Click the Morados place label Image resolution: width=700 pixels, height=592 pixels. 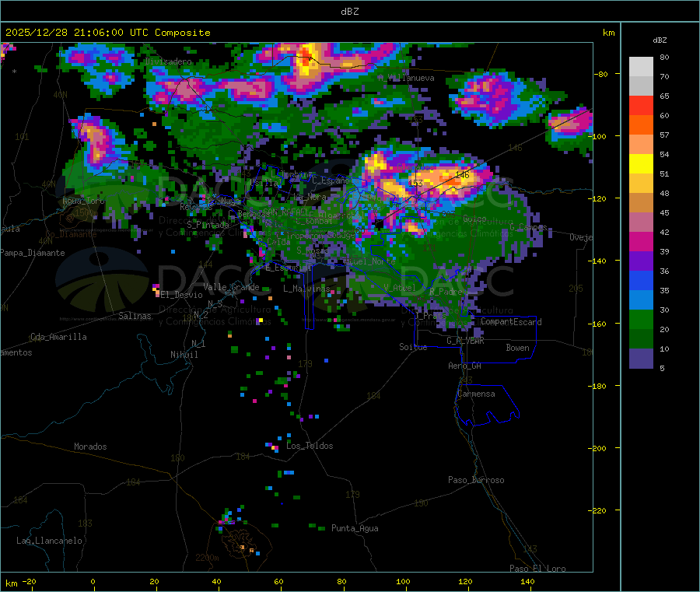pos(90,447)
